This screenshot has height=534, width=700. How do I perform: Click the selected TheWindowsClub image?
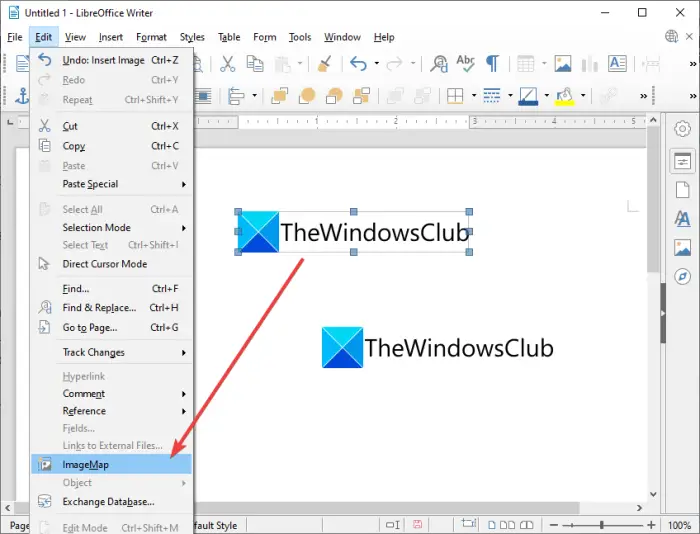(x=353, y=232)
